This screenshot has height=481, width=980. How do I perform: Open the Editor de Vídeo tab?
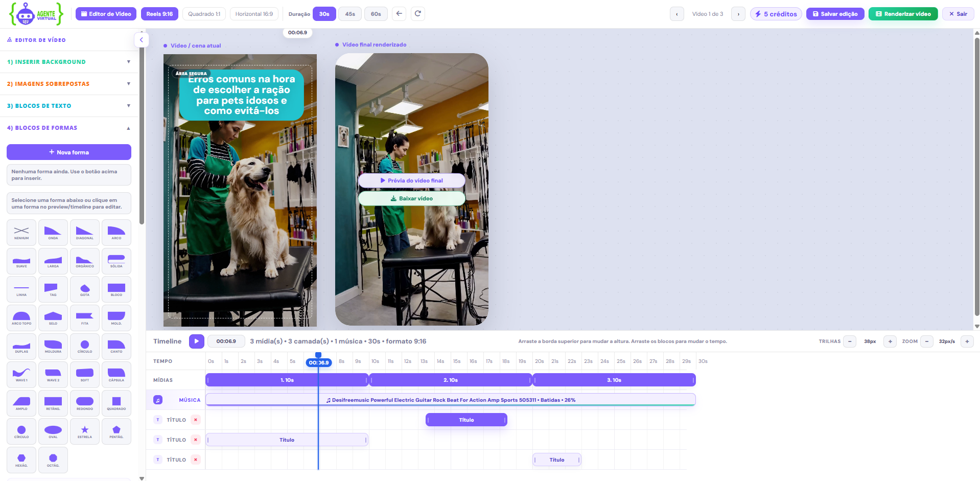pyautogui.click(x=106, y=14)
